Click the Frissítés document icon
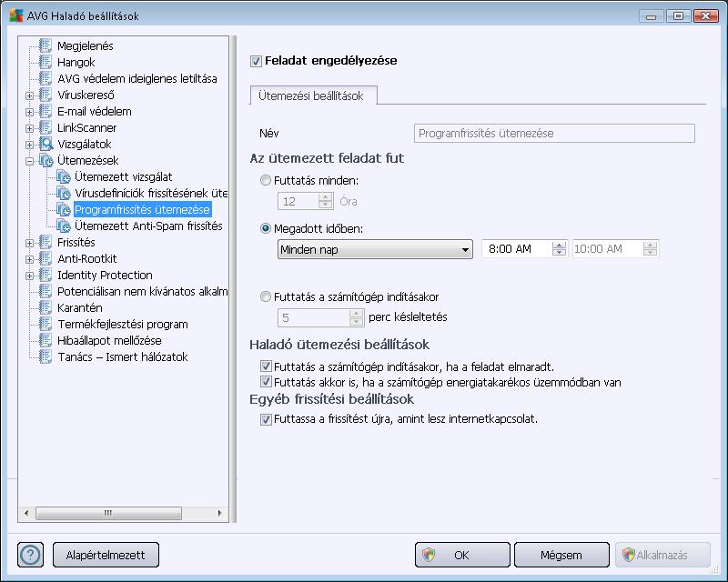Screen dimensions: 728x582 tap(45, 242)
